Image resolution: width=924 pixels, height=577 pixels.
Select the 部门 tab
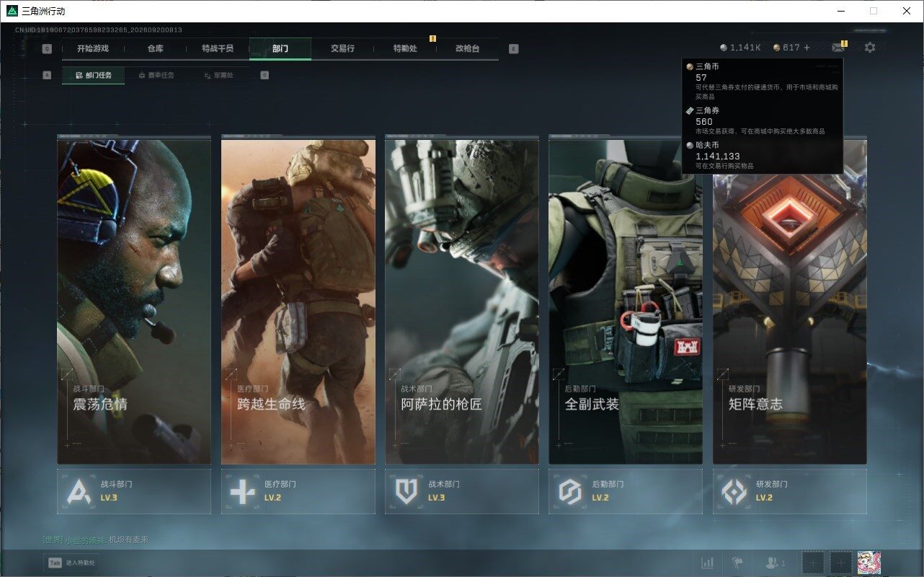tap(280, 48)
